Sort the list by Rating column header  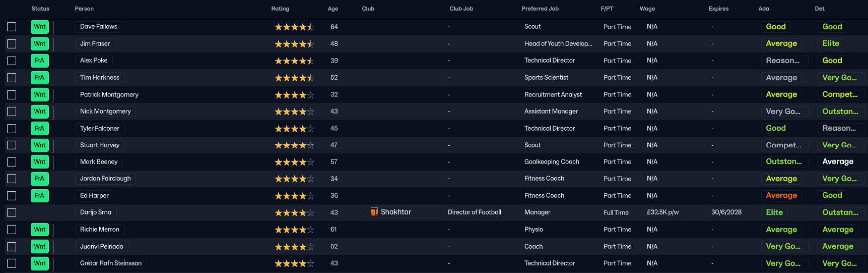[280, 9]
